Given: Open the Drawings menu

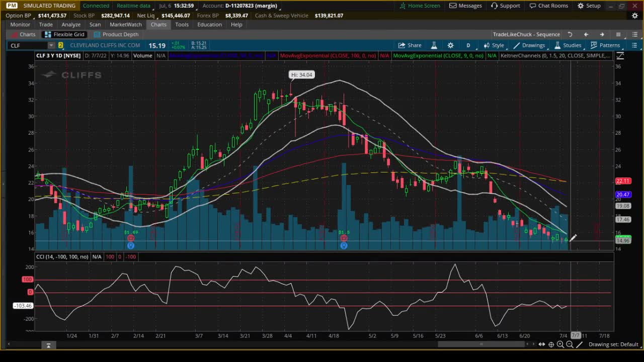Looking at the screenshot, I should pyautogui.click(x=529, y=45).
